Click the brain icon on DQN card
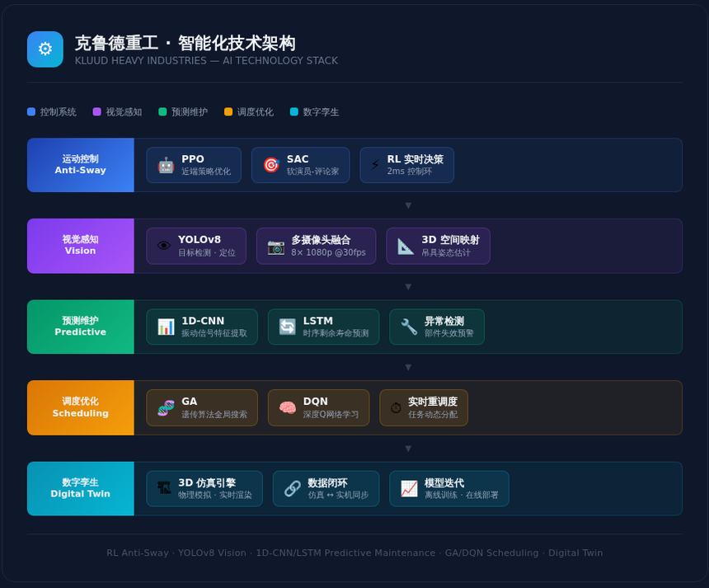709x588 pixels. 288,408
